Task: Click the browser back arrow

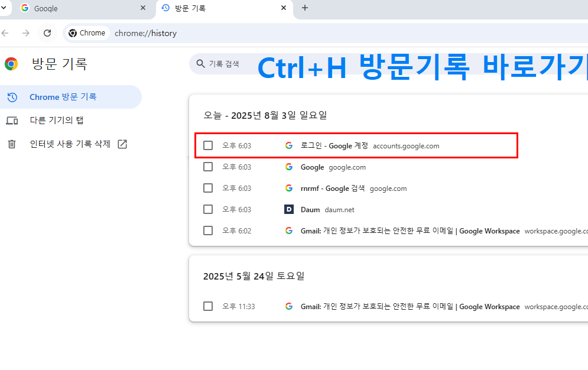Action: coord(5,33)
